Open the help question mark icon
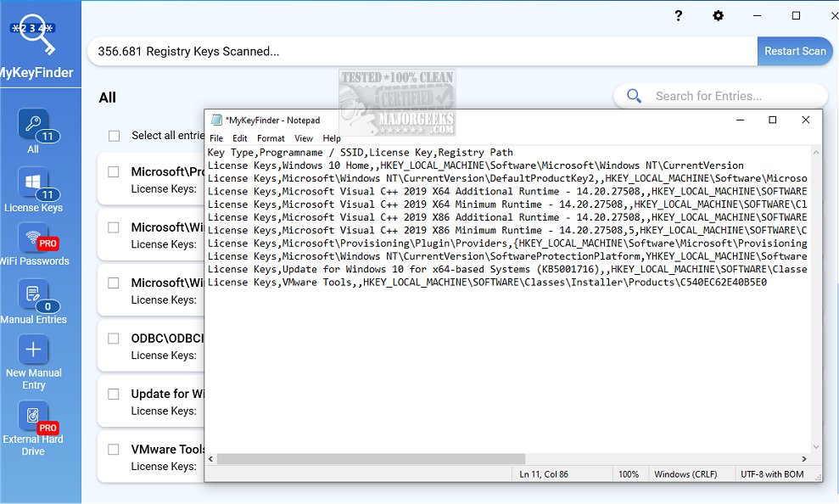 (679, 15)
